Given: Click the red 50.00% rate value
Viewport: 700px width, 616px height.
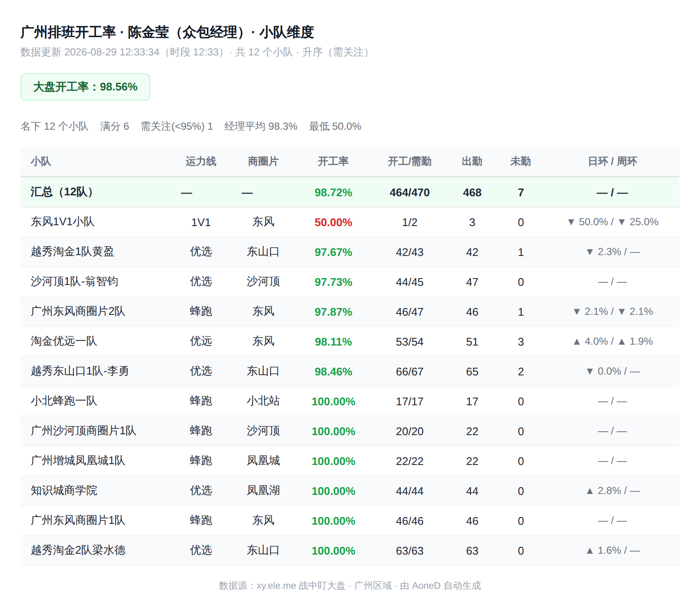Looking at the screenshot, I should click(333, 222).
